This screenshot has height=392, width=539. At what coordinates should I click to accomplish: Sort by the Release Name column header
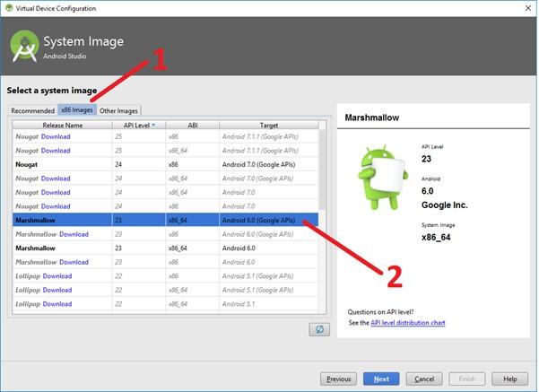(62, 126)
